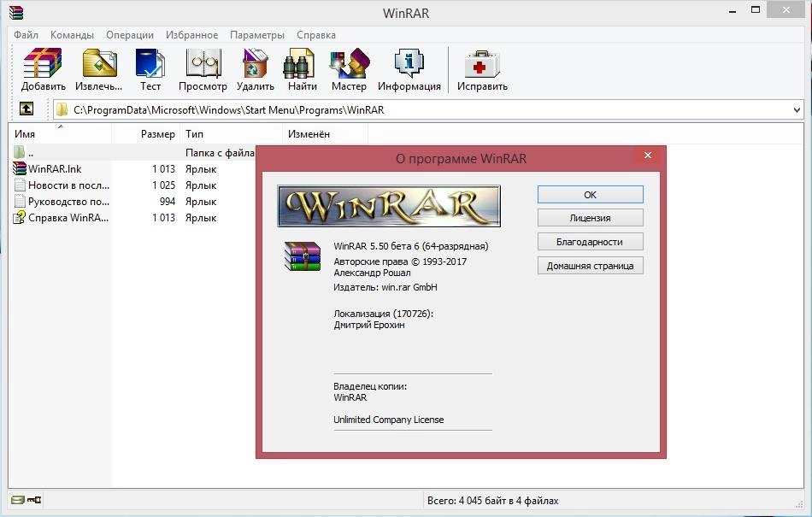Click the window resize grip in status bar
This screenshot has width=812, height=517.
798,504
